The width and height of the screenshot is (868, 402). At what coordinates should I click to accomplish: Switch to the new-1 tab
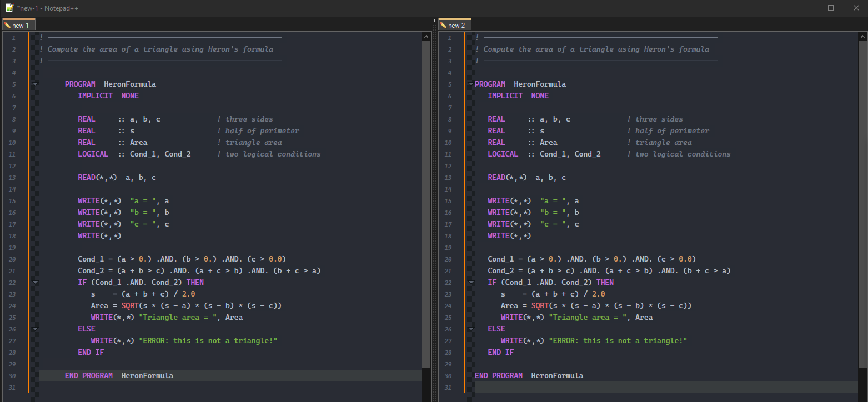coord(18,25)
